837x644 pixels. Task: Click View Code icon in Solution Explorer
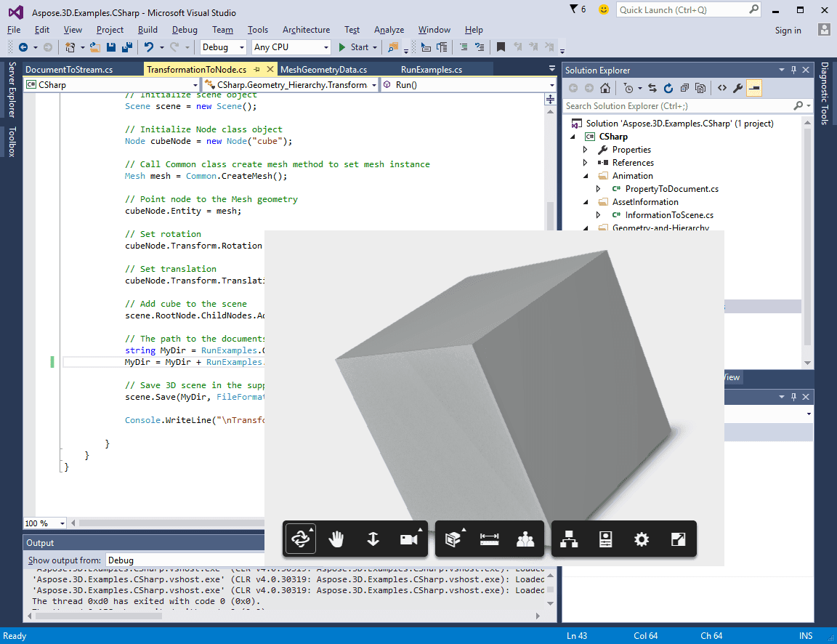[721, 88]
